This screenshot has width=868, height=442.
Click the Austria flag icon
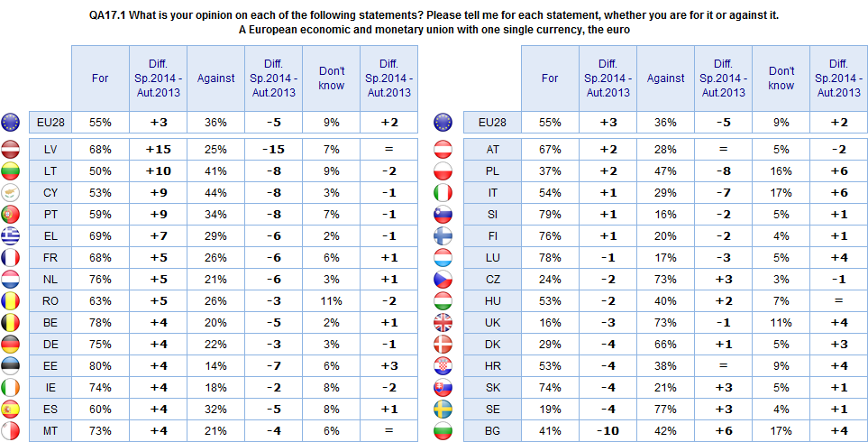click(443, 149)
